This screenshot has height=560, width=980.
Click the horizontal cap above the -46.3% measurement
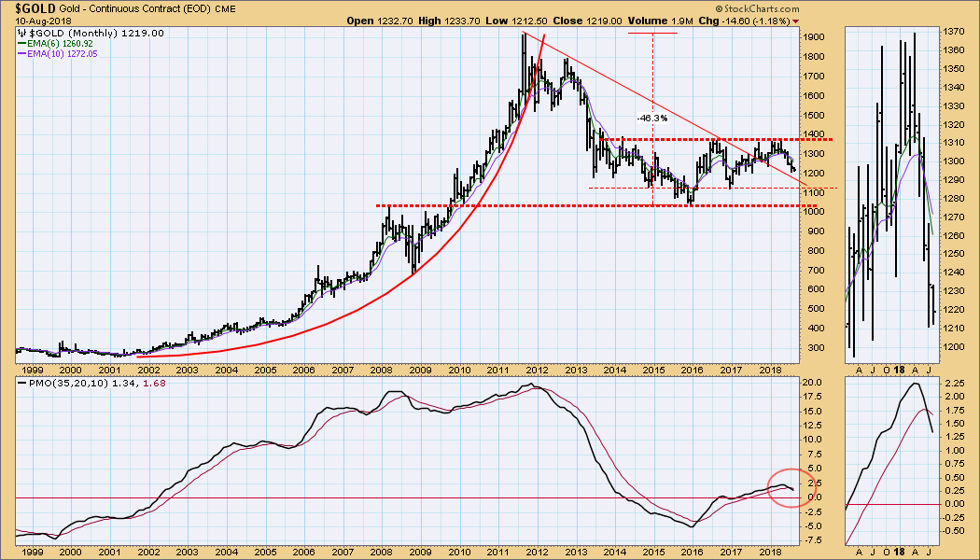click(x=652, y=33)
